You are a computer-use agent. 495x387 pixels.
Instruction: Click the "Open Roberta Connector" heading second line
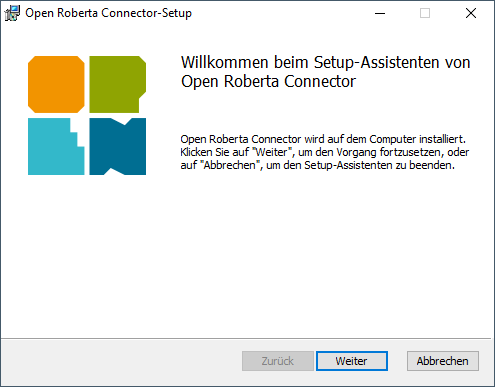tap(268, 82)
